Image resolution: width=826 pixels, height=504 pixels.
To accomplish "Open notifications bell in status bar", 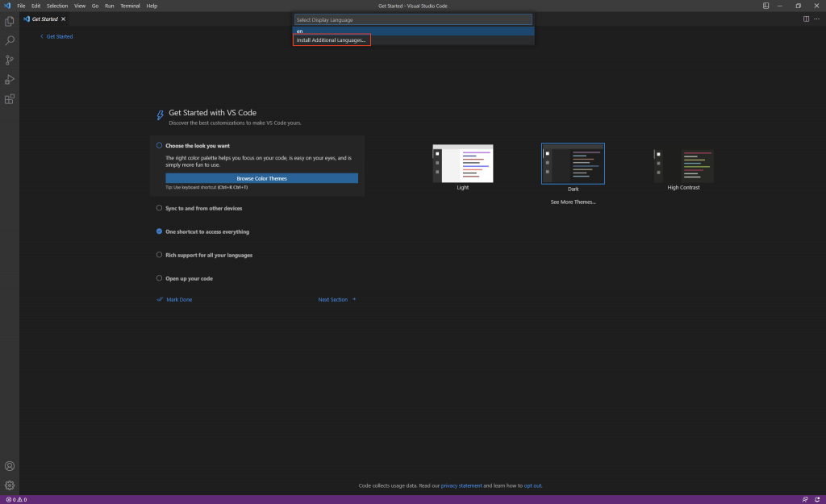I will point(817,500).
